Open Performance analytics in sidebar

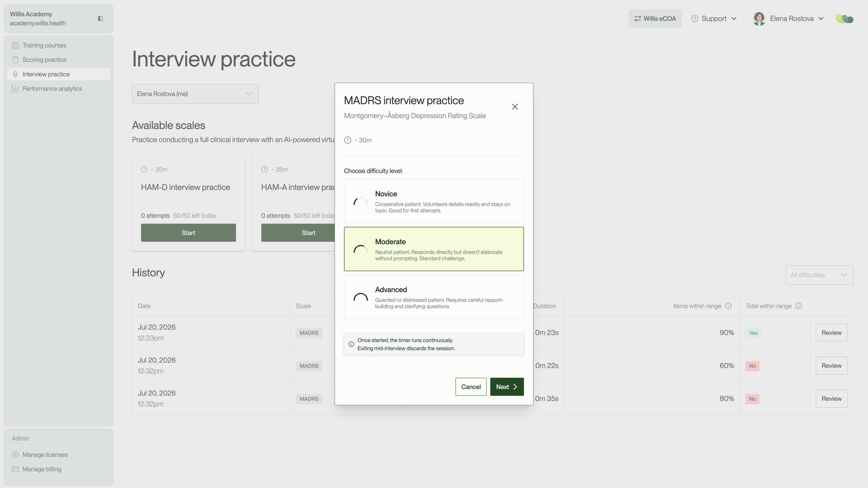(59, 89)
